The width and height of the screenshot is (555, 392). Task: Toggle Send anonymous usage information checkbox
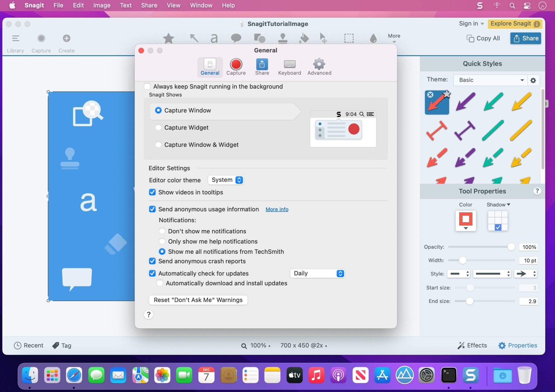point(151,209)
